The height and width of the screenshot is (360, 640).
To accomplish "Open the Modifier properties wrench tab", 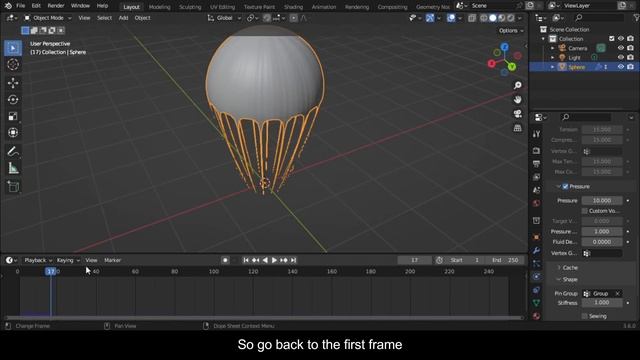I will tap(536, 250).
